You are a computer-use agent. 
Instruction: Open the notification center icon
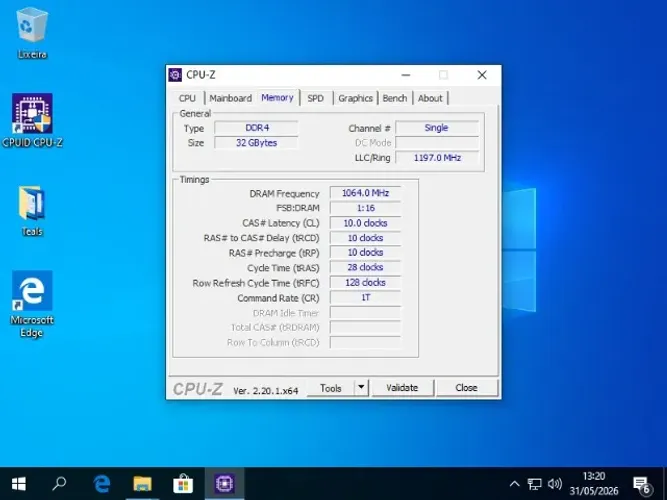[x=641, y=484]
